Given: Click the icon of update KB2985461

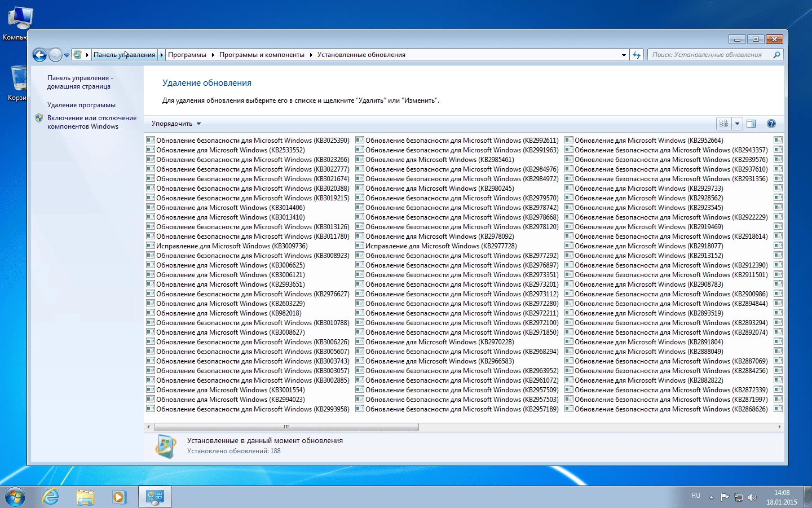Looking at the screenshot, I should click(x=360, y=159).
